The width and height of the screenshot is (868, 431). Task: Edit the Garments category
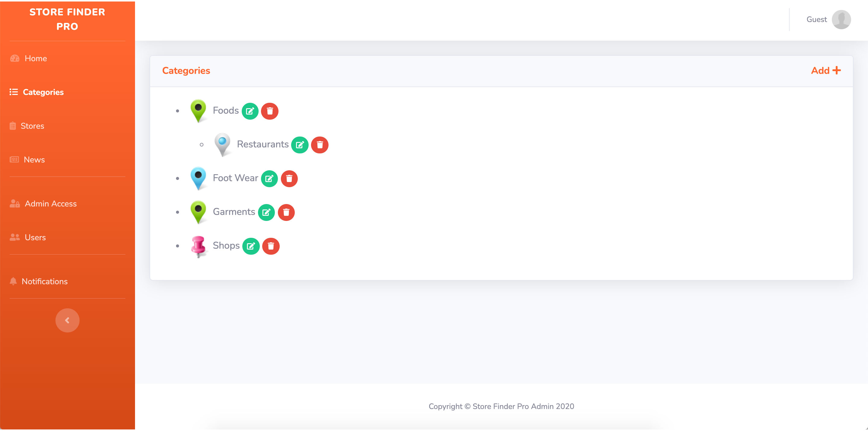[x=266, y=212]
